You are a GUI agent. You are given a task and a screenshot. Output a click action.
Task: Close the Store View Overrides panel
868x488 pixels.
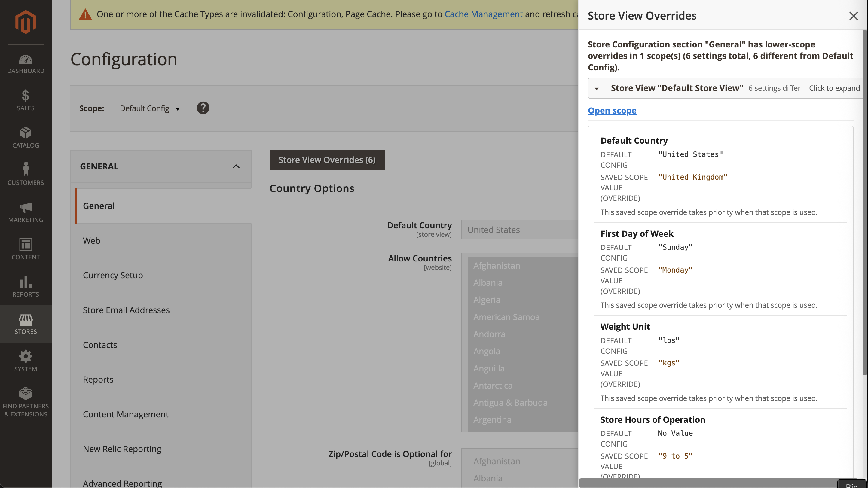click(x=853, y=16)
